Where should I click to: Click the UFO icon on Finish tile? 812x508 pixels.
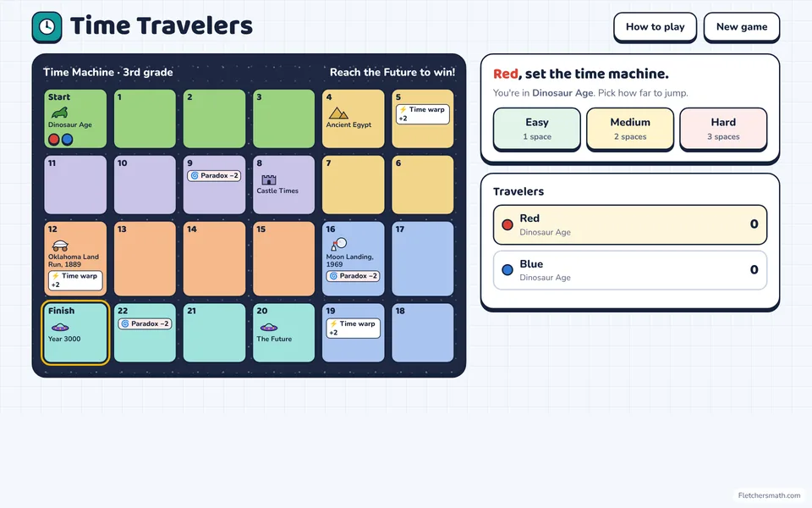[x=60, y=327]
